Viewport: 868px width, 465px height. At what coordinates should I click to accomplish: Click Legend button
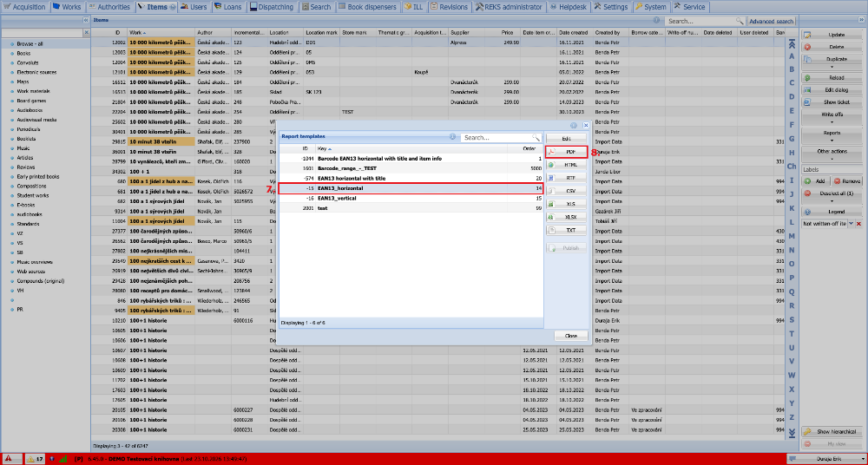coord(832,212)
